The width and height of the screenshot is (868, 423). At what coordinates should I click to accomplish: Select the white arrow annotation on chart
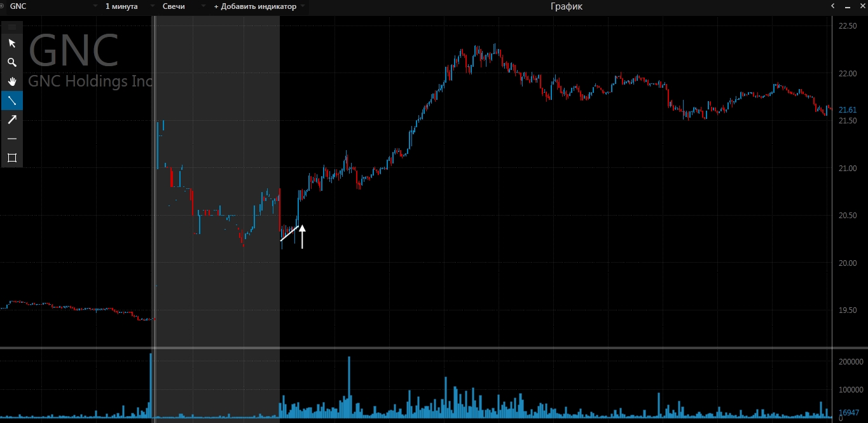[x=302, y=236]
